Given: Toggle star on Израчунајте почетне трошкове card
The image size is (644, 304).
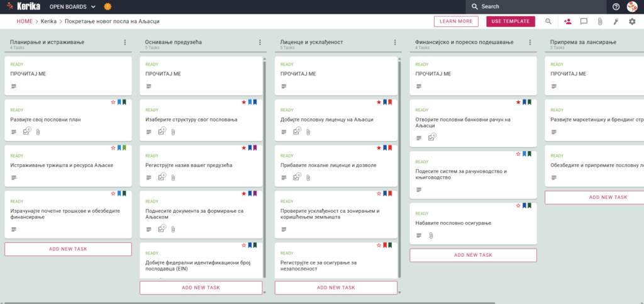Looking at the screenshot, I should [x=113, y=193].
